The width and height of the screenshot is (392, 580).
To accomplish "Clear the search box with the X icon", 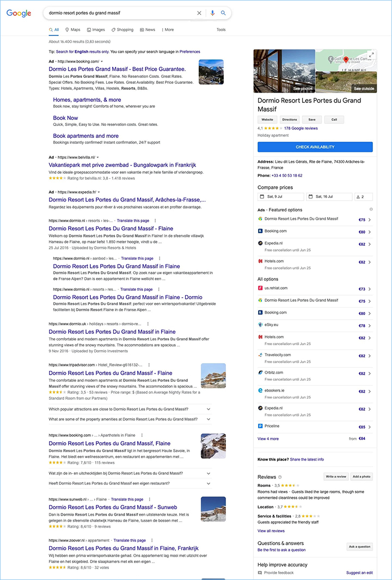I will click(199, 13).
